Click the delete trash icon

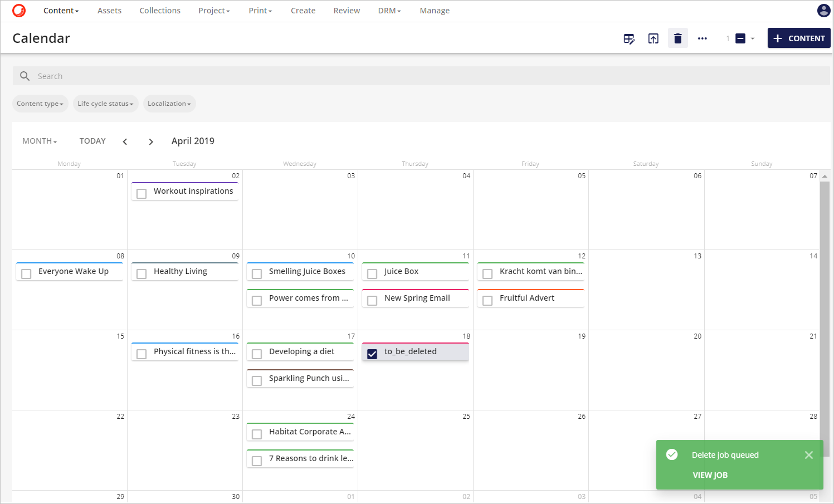pyautogui.click(x=677, y=38)
